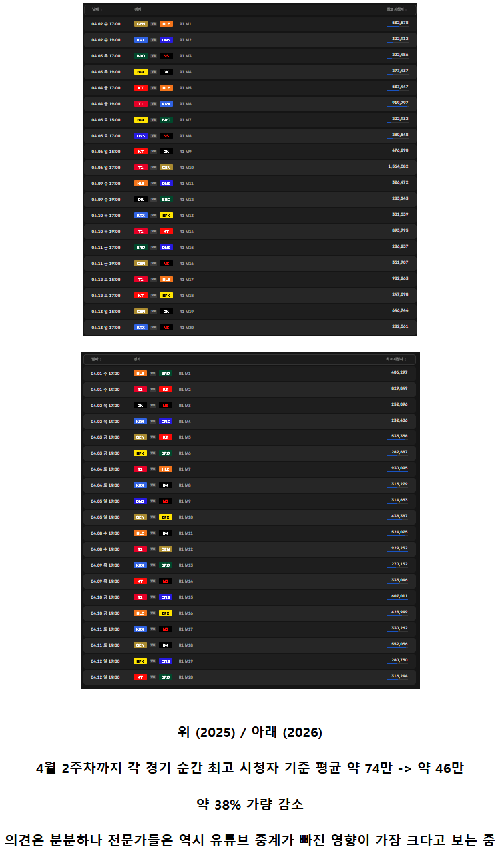The image size is (504, 859).
Task: Click KT badge in GEN vs KT match
Action: pos(166,437)
